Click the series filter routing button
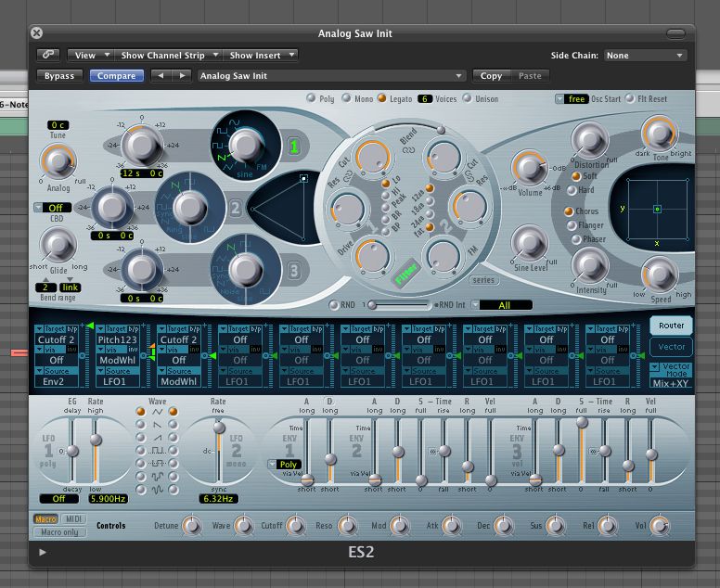The image size is (720, 588). (x=483, y=280)
